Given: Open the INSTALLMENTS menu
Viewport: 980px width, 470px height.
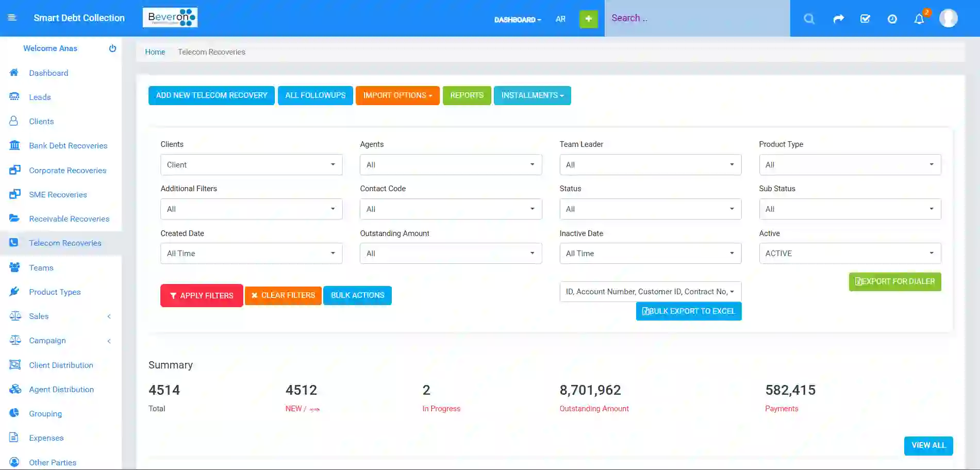Looking at the screenshot, I should 532,95.
